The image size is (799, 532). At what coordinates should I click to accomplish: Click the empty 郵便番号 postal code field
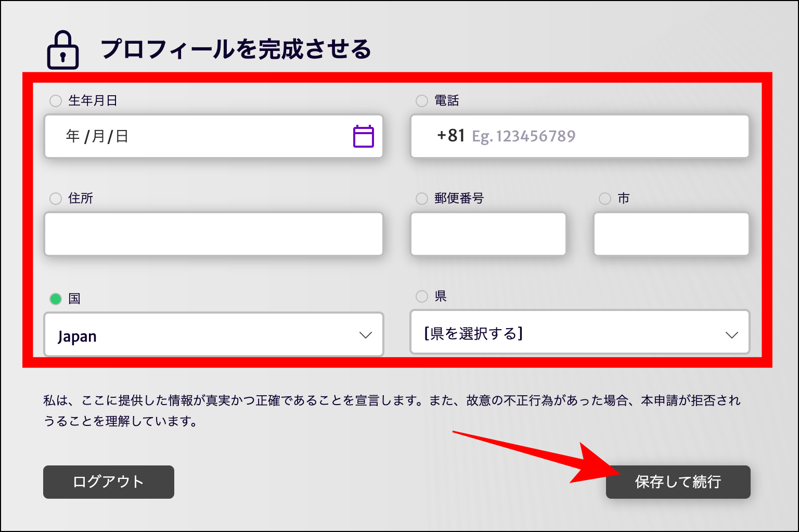tap(488, 233)
